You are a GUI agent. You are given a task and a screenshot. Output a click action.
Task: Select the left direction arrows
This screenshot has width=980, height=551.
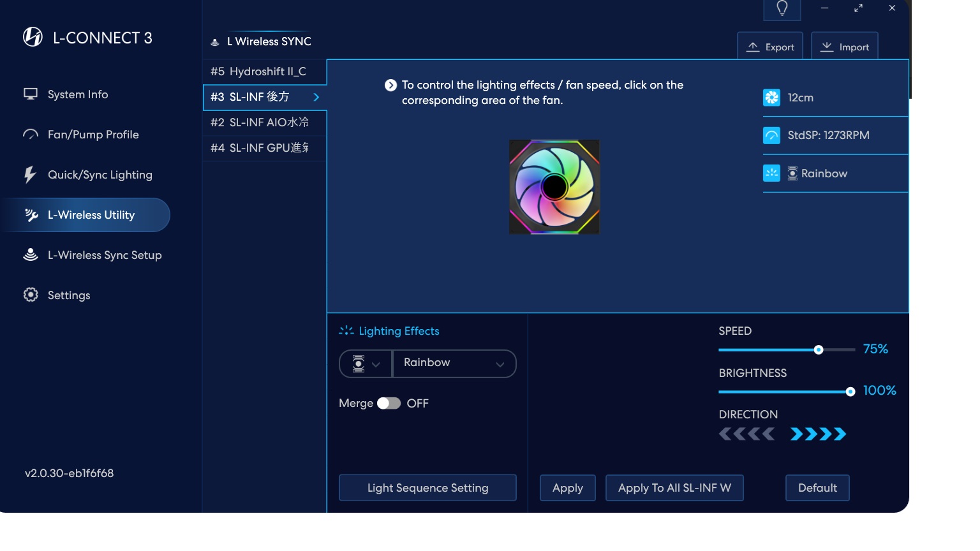pos(746,434)
